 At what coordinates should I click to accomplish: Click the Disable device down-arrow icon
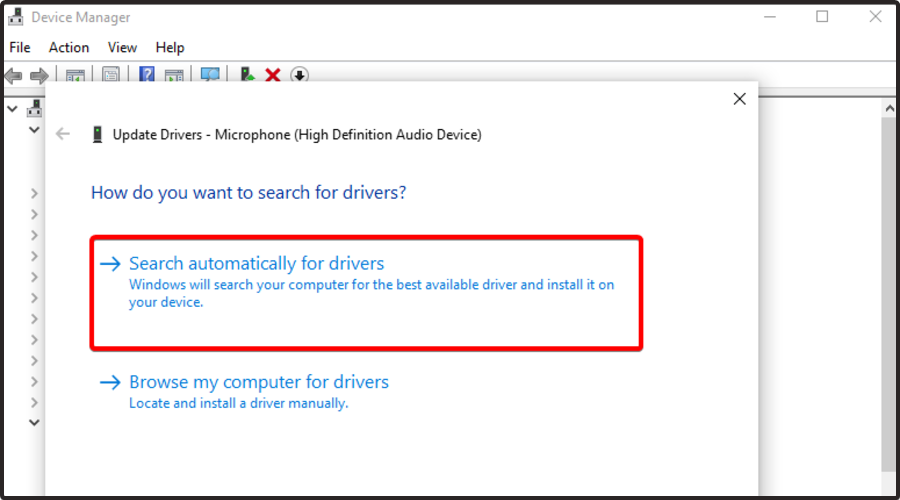(x=299, y=75)
